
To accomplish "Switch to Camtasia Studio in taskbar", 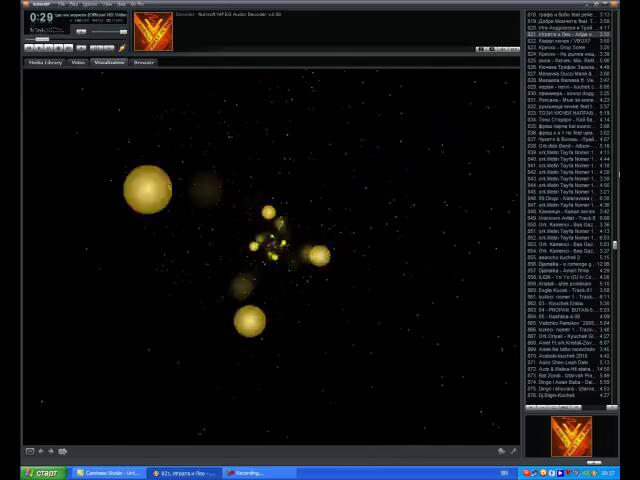I will click(x=108, y=473).
